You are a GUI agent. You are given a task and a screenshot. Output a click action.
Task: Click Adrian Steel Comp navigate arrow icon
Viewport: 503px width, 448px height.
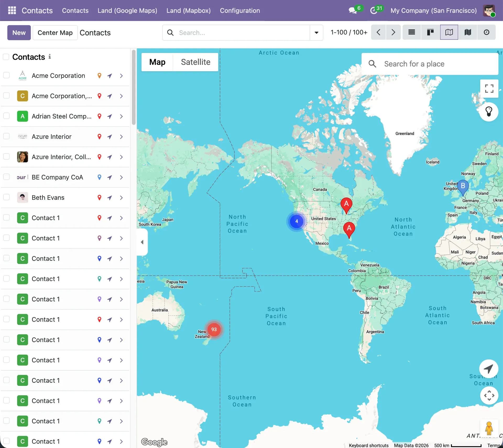coord(110,116)
